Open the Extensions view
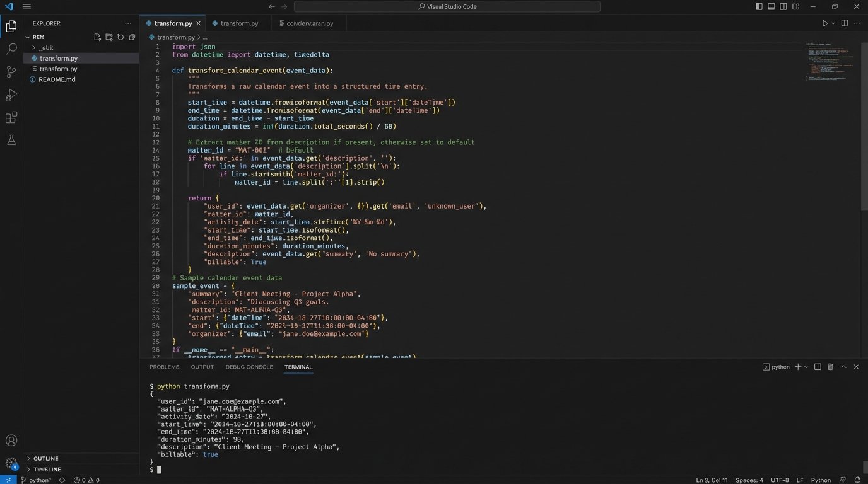Image resolution: width=868 pixels, height=484 pixels. click(x=11, y=118)
